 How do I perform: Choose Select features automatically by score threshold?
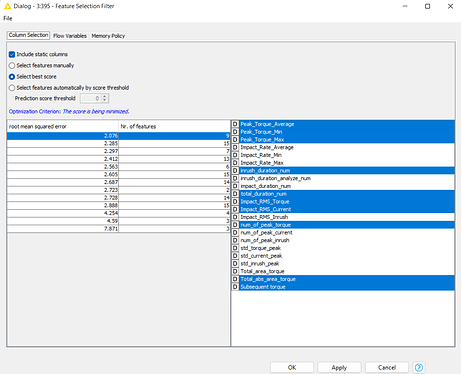click(x=12, y=88)
